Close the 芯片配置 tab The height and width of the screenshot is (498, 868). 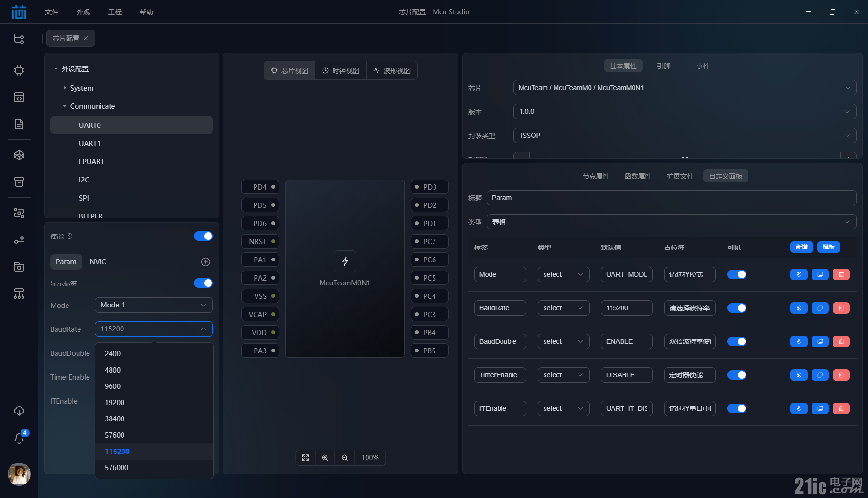[x=86, y=38]
